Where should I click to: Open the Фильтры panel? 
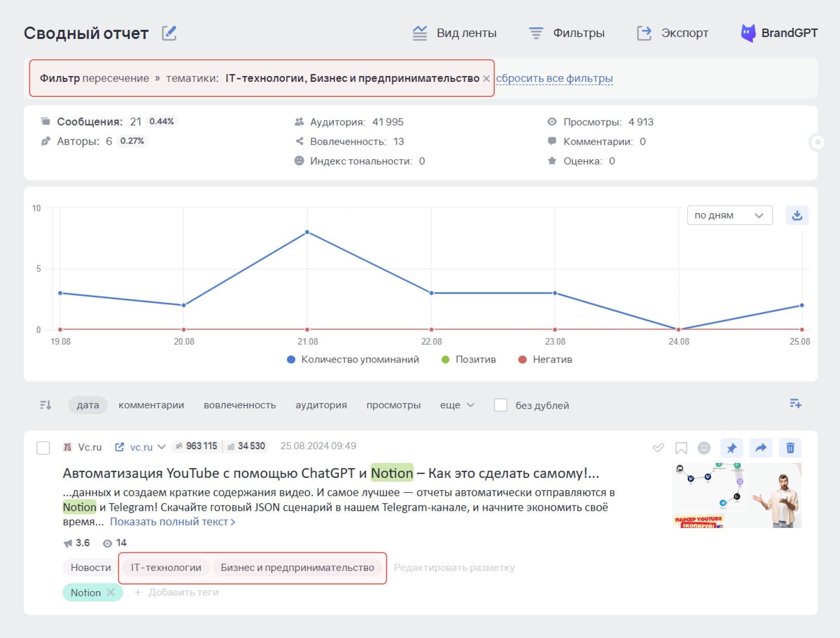coord(567,33)
